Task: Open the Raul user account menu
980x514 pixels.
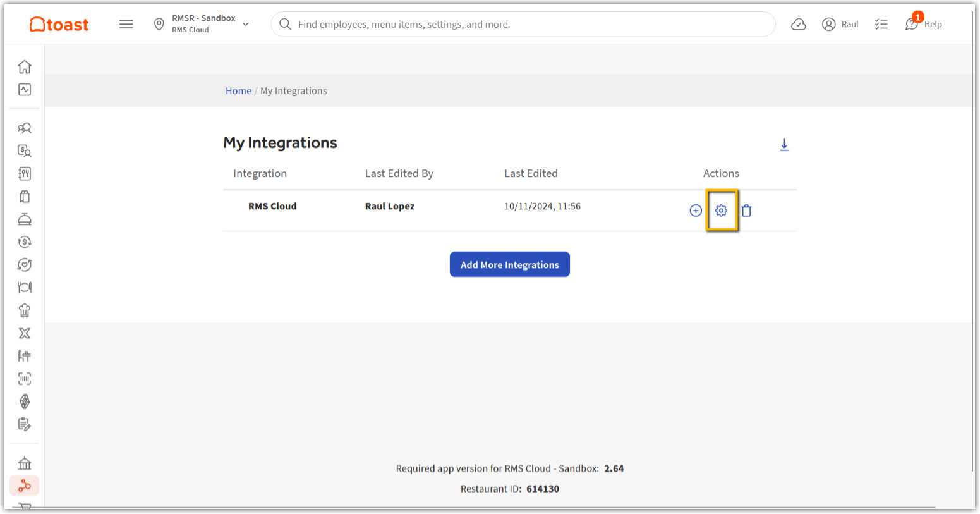Action: point(840,24)
